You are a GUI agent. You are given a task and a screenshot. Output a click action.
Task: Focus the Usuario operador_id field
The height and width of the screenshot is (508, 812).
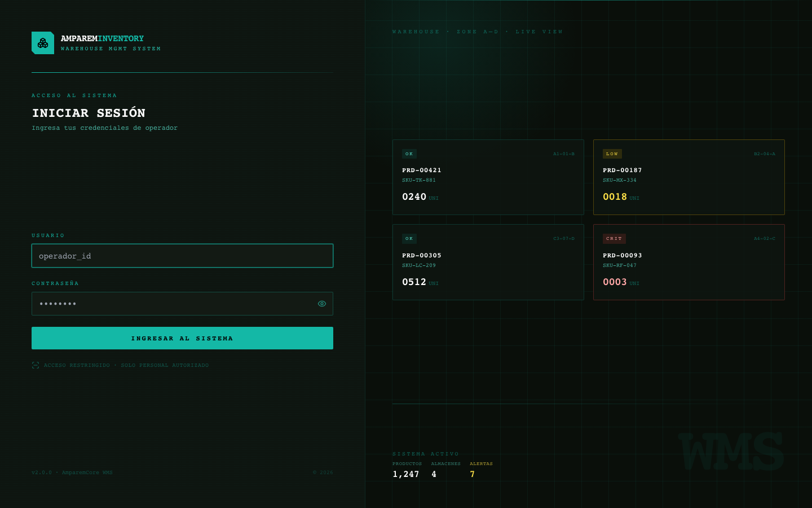click(x=182, y=256)
